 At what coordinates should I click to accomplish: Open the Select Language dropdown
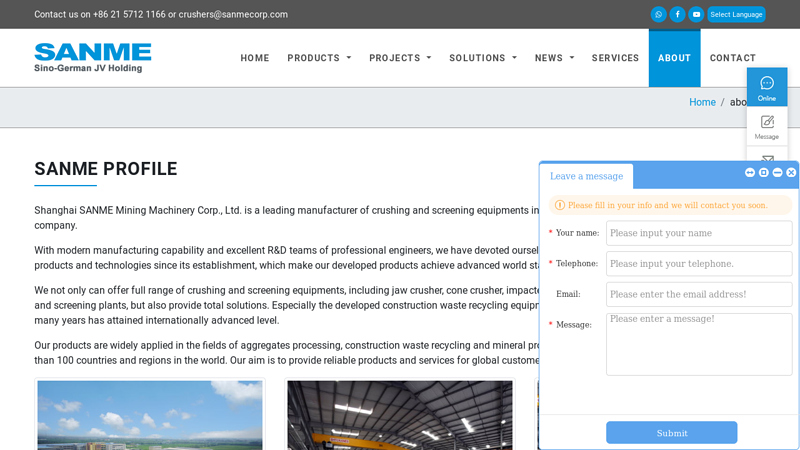coord(736,14)
